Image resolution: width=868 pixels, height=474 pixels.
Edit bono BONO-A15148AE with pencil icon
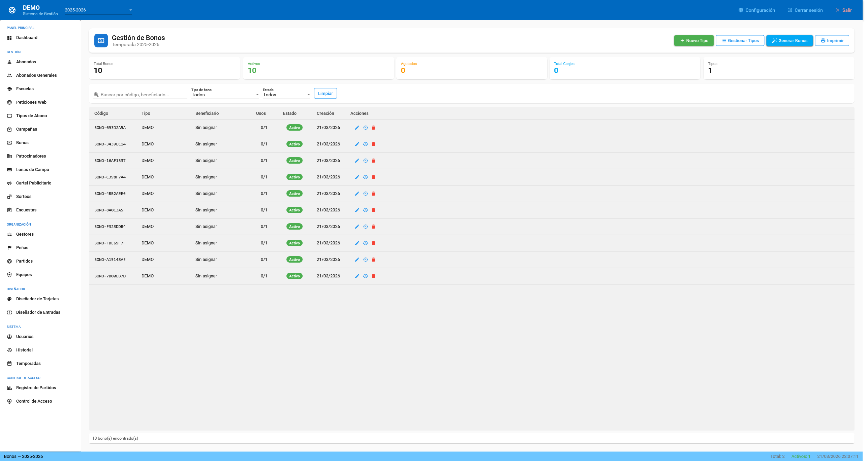click(357, 260)
